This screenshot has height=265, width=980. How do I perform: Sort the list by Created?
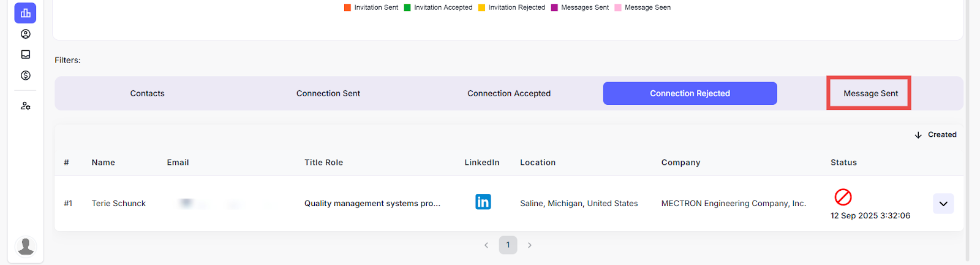tap(935, 135)
